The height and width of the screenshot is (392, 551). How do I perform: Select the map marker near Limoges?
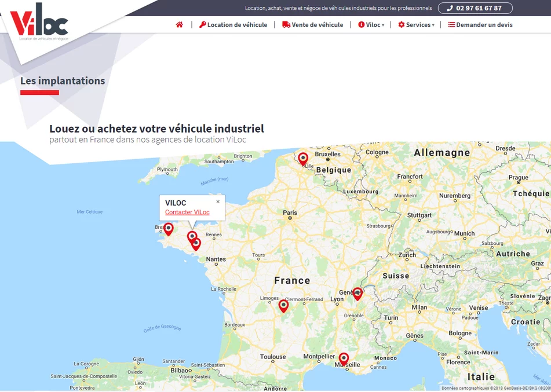point(283,306)
